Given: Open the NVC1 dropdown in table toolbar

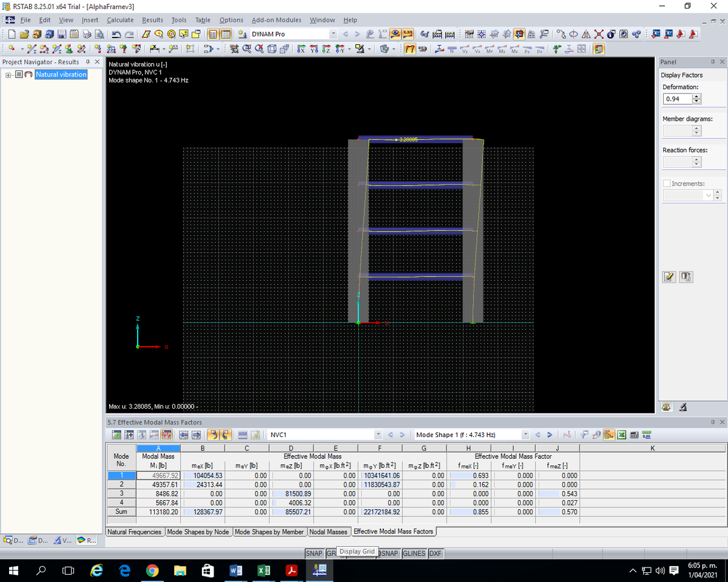Looking at the screenshot, I should [379, 435].
